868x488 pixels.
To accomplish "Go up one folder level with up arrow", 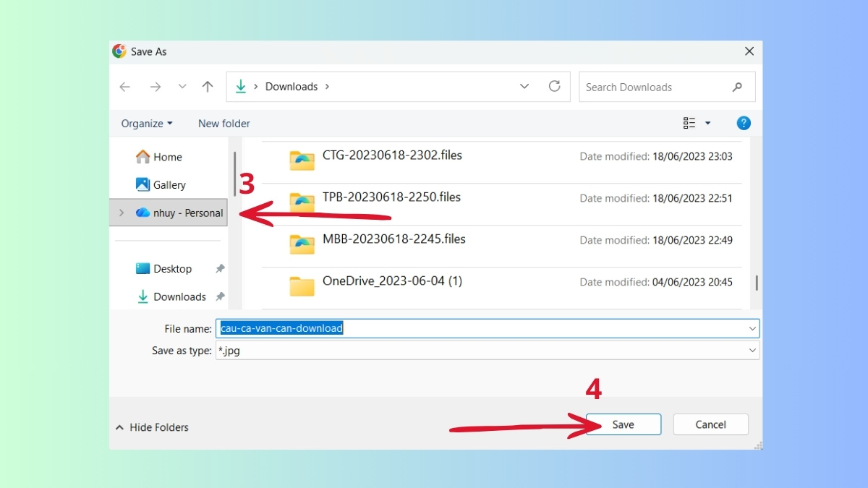I will click(208, 86).
